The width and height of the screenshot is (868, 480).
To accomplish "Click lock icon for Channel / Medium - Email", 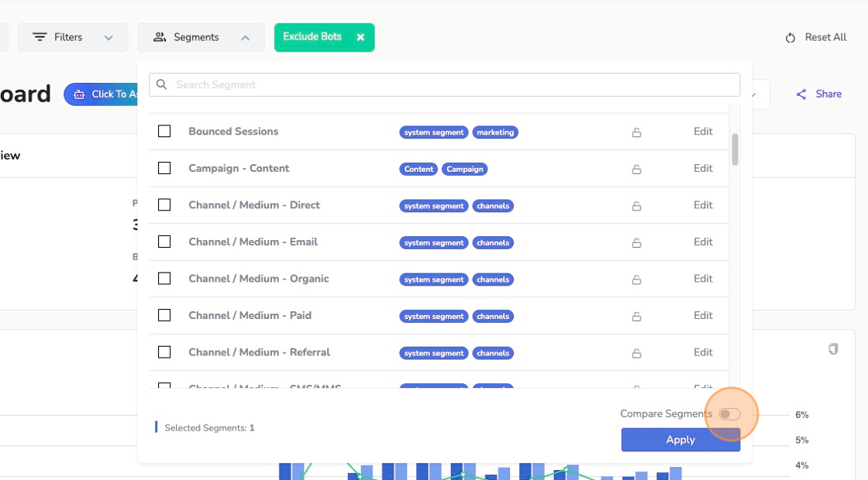I will click(x=636, y=243).
